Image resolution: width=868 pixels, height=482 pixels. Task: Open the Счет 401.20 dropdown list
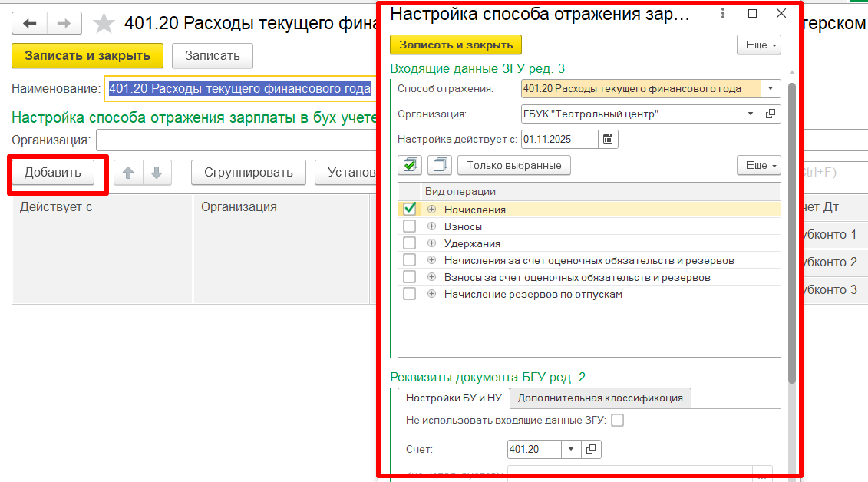pos(571,449)
